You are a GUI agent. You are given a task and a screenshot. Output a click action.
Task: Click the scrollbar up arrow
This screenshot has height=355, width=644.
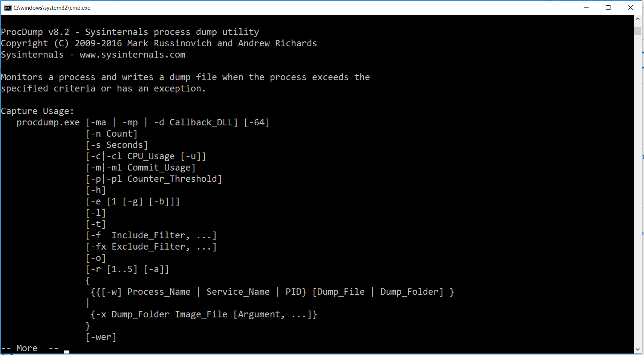[638, 18]
